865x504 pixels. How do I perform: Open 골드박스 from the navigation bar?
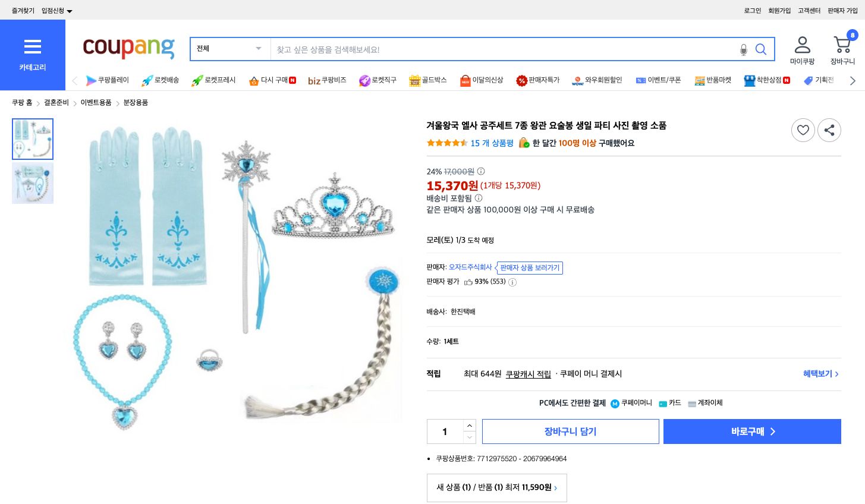427,80
